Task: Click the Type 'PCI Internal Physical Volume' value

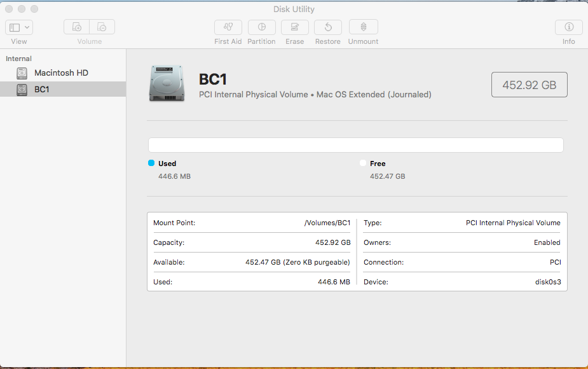Action: (513, 223)
